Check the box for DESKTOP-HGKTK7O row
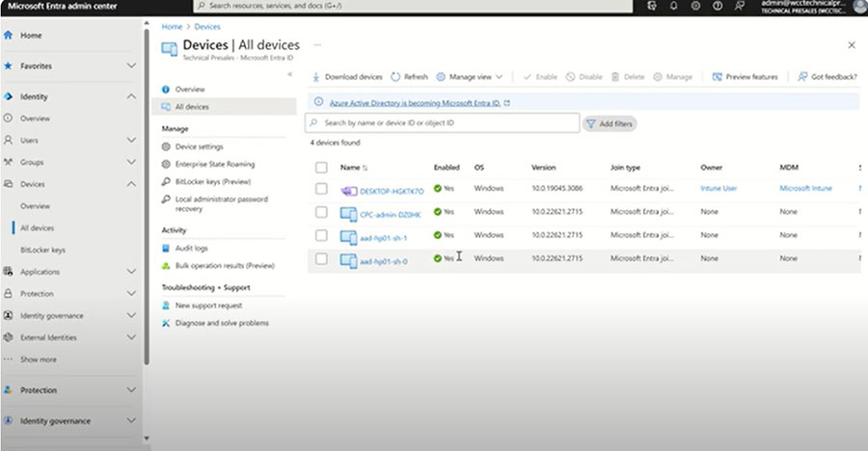The image size is (868, 451). coord(321,189)
